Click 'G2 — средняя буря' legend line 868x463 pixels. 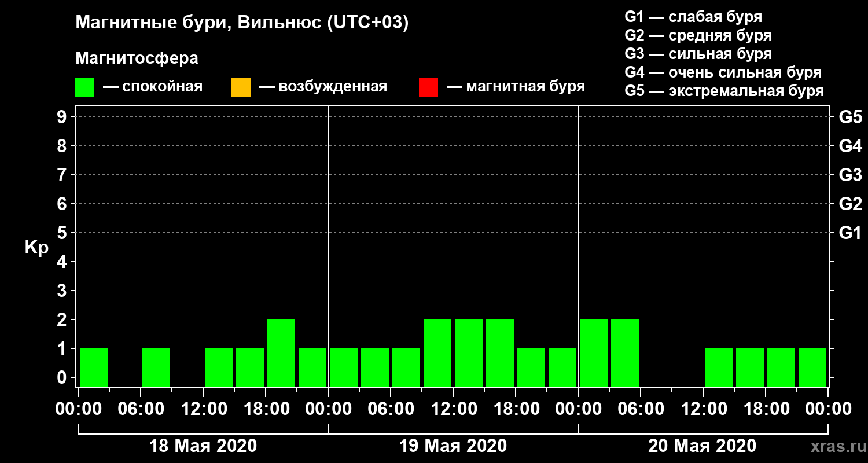point(698,35)
